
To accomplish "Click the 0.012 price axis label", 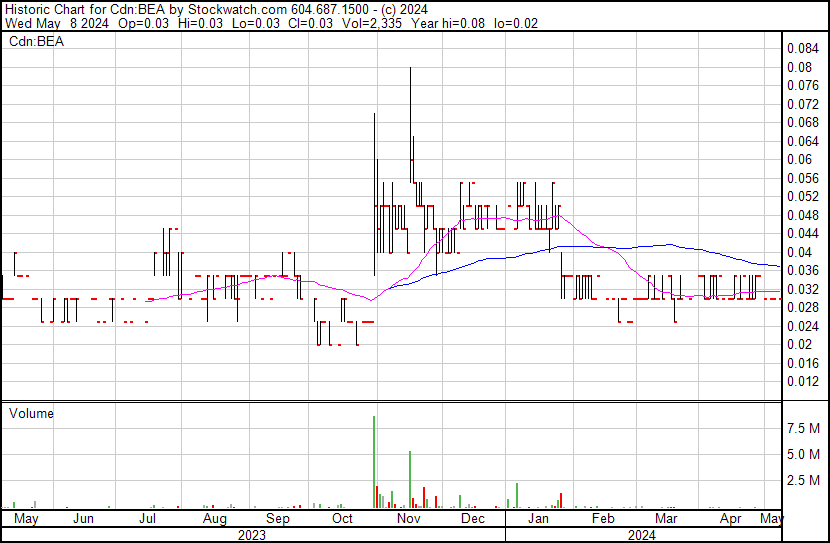I will [803, 382].
